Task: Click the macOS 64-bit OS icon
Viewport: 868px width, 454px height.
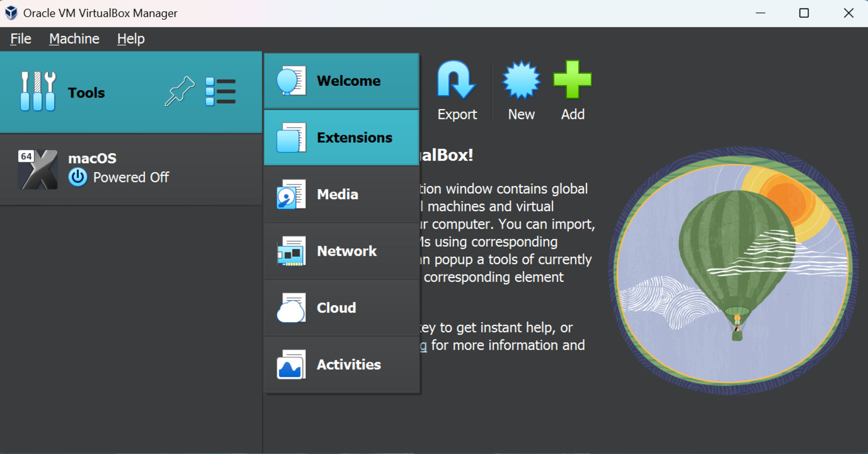Action: 37,169
